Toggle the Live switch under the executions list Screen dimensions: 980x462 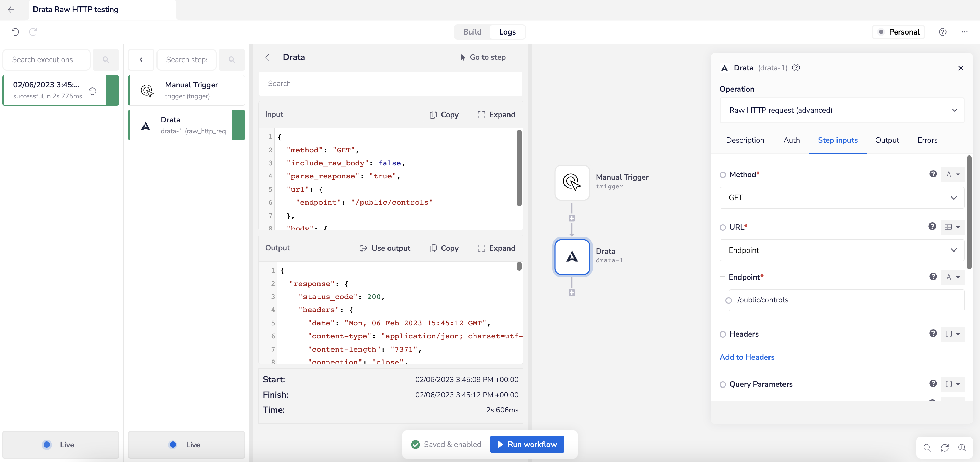47,445
